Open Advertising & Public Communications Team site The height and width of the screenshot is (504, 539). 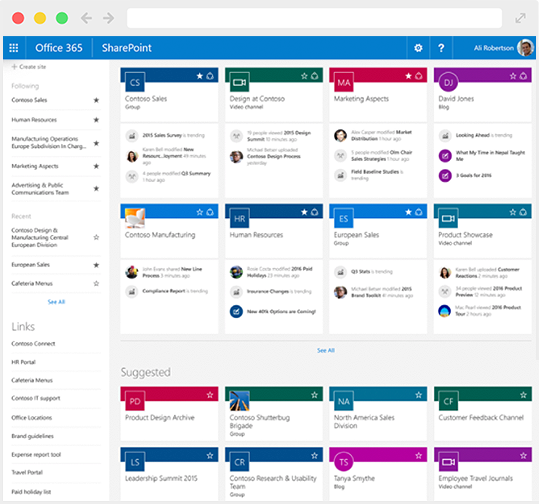click(x=40, y=189)
